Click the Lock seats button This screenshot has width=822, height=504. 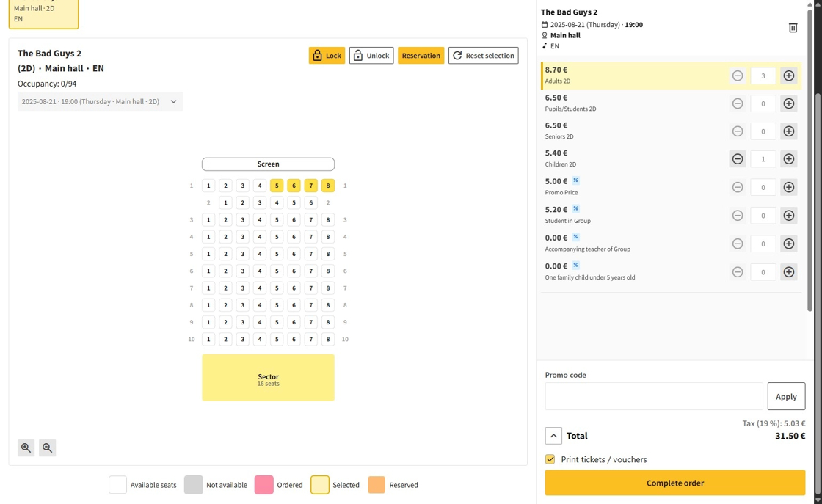tap(327, 56)
